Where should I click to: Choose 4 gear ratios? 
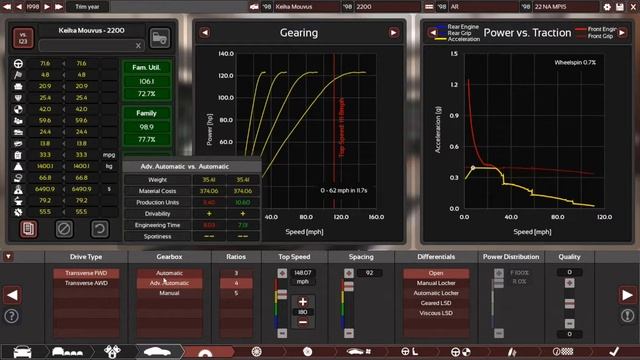pos(236,283)
